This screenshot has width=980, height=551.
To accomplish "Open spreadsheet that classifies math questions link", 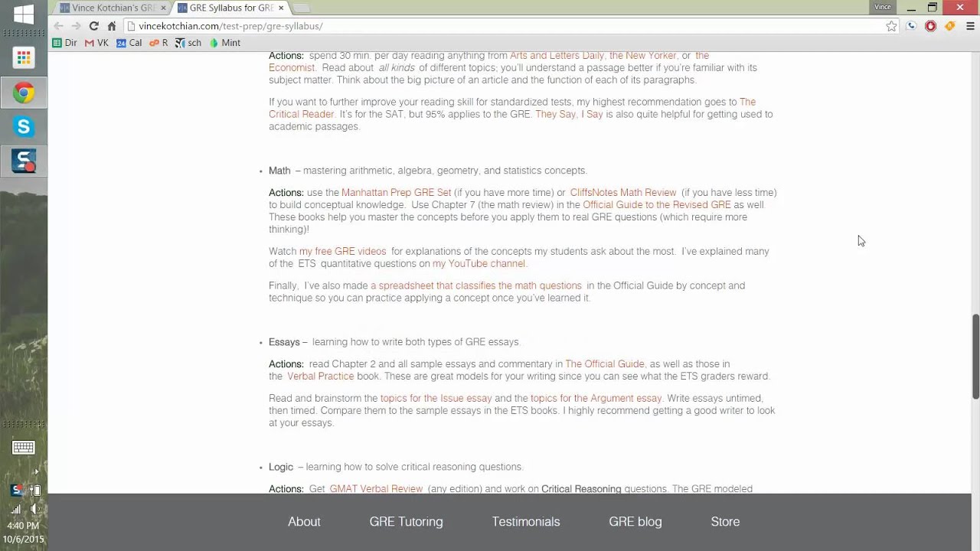I will pos(476,285).
